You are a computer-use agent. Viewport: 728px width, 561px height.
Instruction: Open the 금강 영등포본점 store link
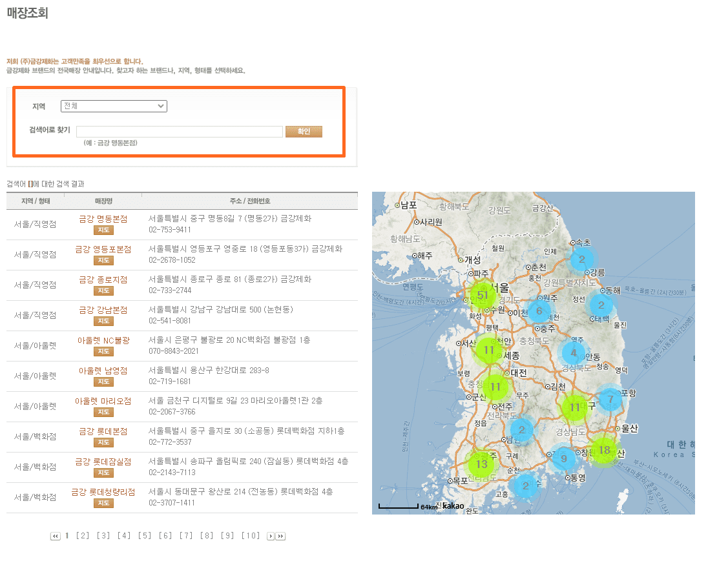103,249
